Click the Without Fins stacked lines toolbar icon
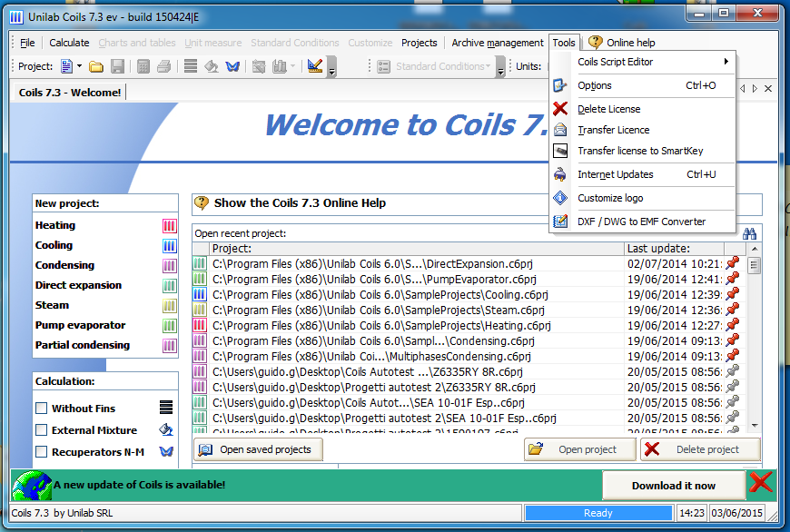The height and width of the screenshot is (532, 790). 191,66
